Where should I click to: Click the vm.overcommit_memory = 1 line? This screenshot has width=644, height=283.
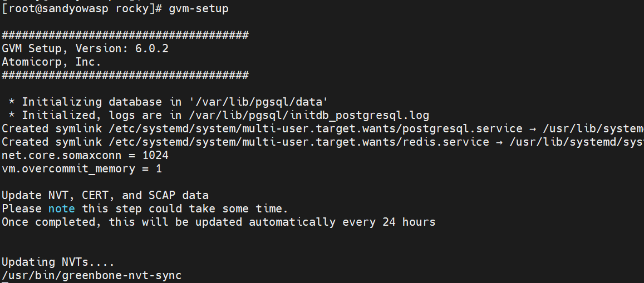[82, 168]
